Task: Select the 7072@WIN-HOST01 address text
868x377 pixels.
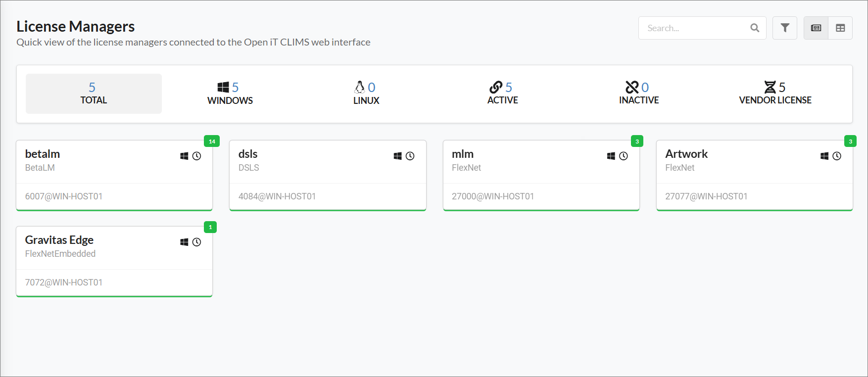Action: tap(64, 283)
